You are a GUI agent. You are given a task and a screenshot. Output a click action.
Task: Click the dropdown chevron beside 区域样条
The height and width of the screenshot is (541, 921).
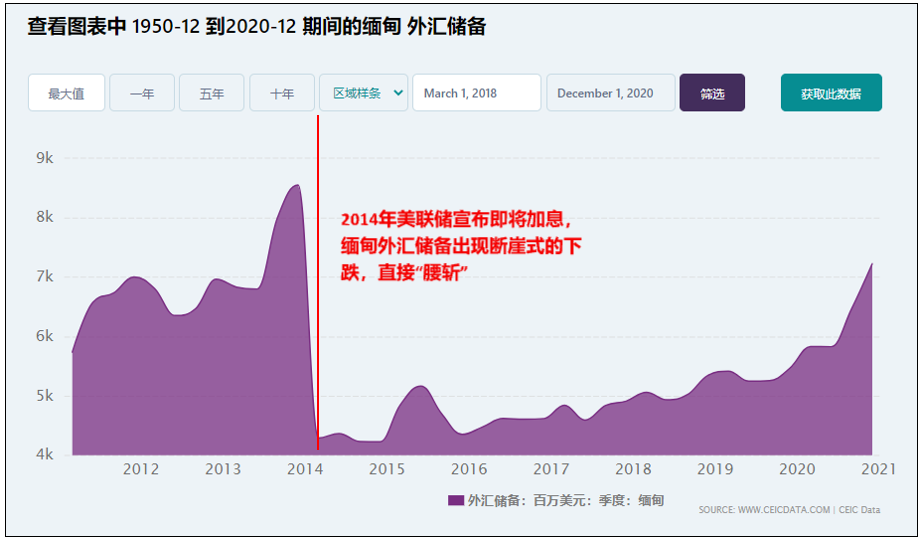click(399, 93)
